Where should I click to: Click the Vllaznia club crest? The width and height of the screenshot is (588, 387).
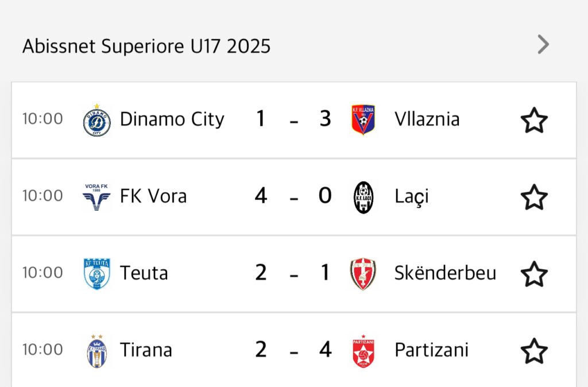pos(363,119)
